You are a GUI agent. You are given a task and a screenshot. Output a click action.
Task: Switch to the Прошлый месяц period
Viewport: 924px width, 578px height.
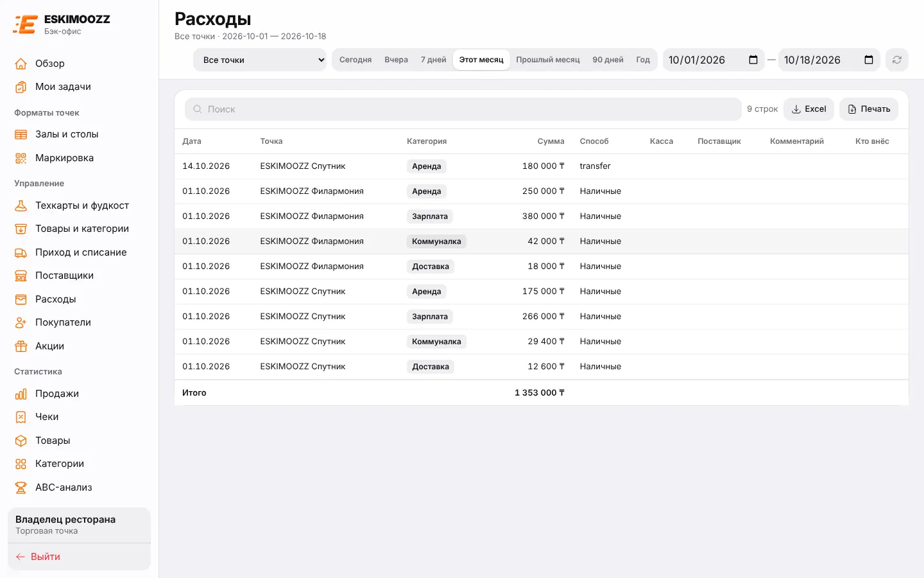(548, 60)
